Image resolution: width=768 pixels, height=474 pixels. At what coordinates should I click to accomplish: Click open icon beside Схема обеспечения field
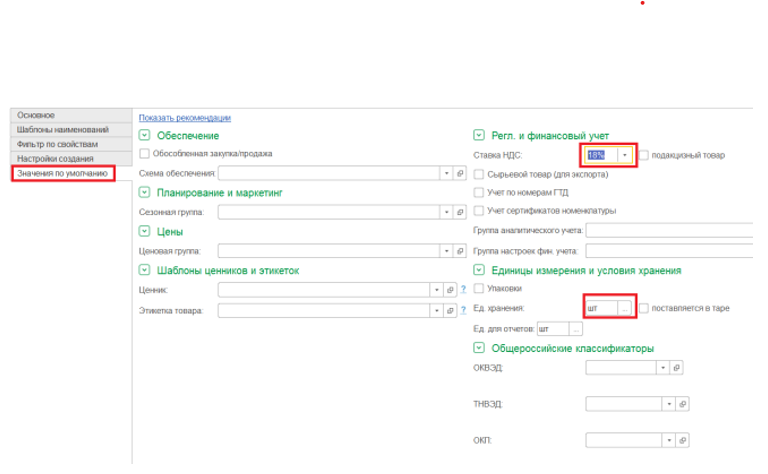(x=461, y=173)
